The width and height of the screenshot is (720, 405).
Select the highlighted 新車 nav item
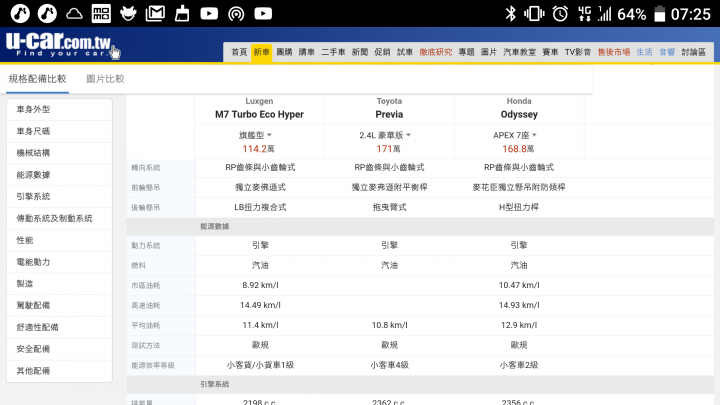tap(262, 52)
